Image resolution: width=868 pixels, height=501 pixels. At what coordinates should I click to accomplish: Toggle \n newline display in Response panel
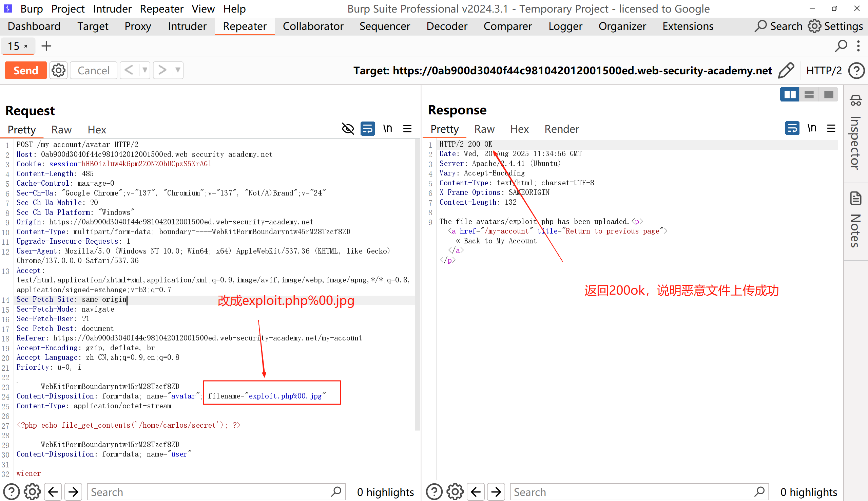click(811, 128)
